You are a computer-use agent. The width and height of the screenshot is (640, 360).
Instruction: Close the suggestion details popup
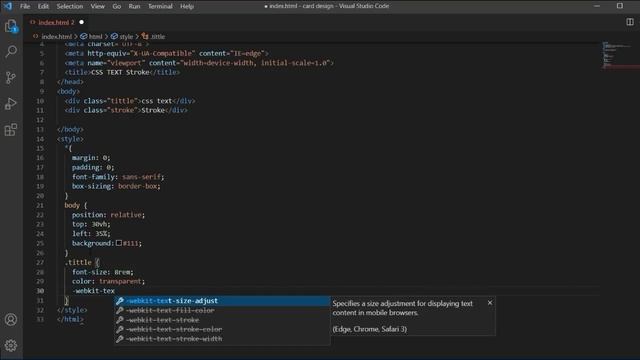pyautogui.click(x=490, y=303)
